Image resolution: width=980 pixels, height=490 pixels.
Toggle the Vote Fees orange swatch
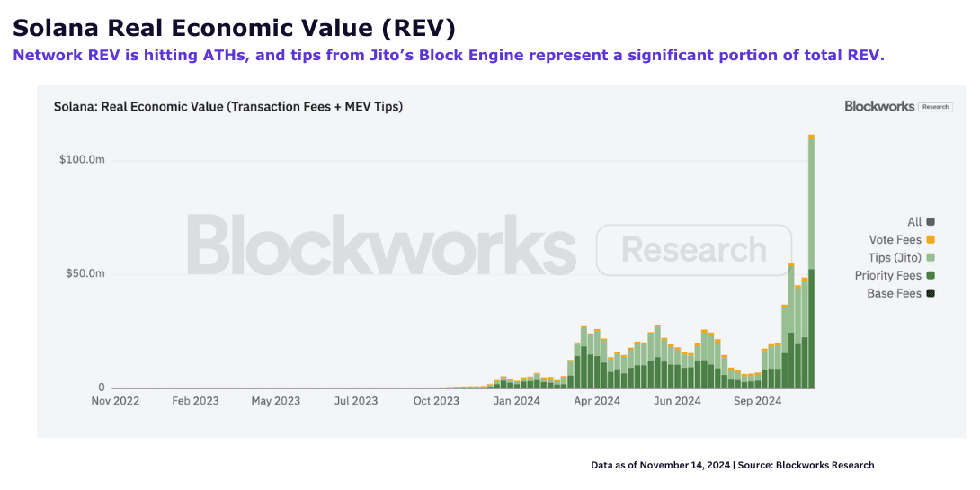(931, 239)
